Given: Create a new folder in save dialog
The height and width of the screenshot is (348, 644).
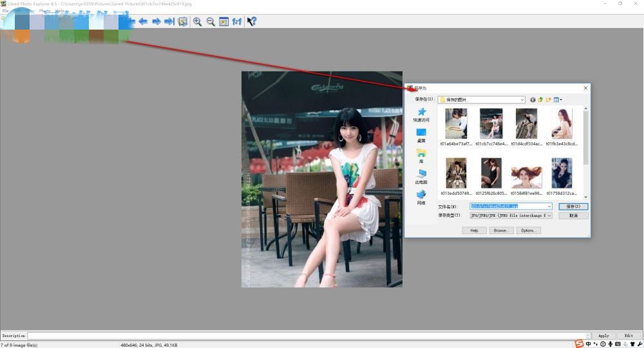Looking at the screenshot, I should click(x=549, y=100).
